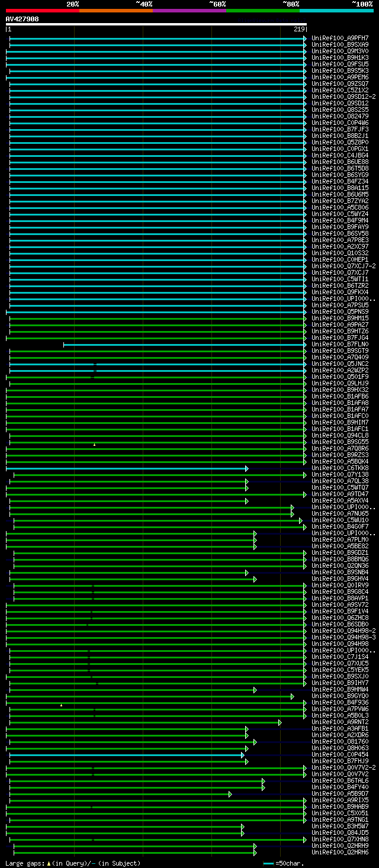This screenshot has width=379, height=868.
Task: Select label UniRef100_B7ZYA2
Action: 340,201
